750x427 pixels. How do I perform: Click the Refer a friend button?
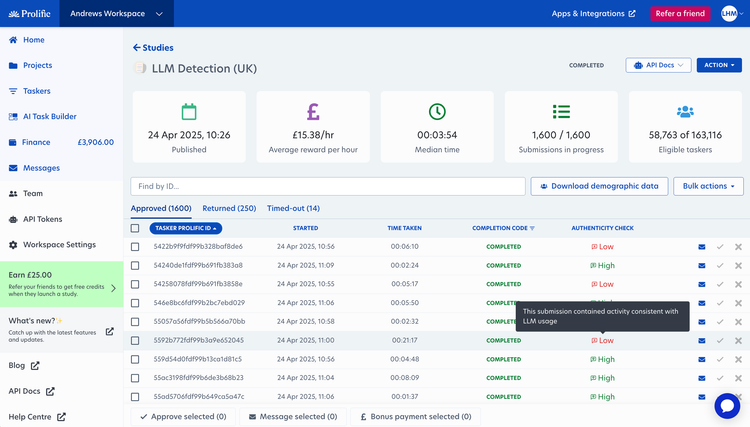click(680, 13)
